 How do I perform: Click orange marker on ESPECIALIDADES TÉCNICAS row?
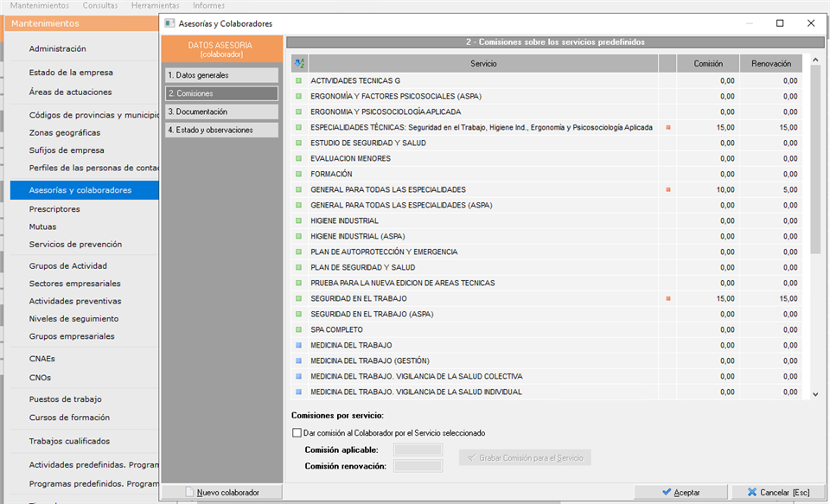pyautogui.click(x=668, y=128)
